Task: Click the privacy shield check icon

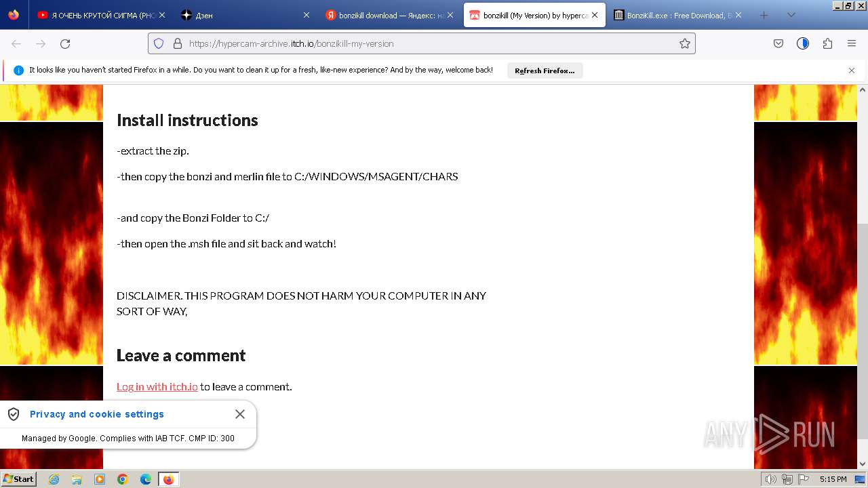Action: [14, 414]
